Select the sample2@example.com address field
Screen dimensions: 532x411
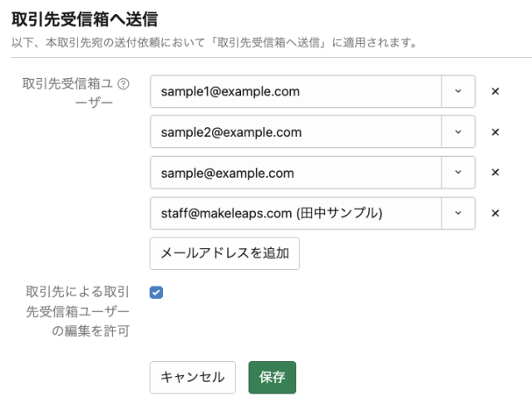[x=295, y=132]
